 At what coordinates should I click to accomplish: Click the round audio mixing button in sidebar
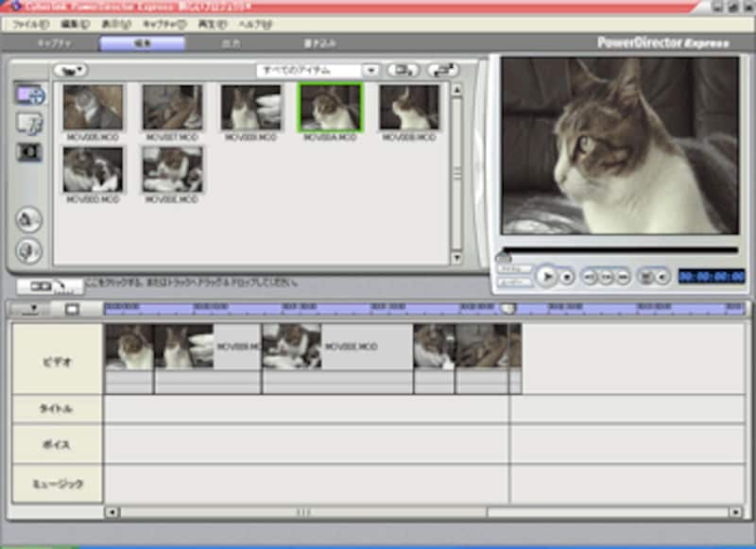29,219
